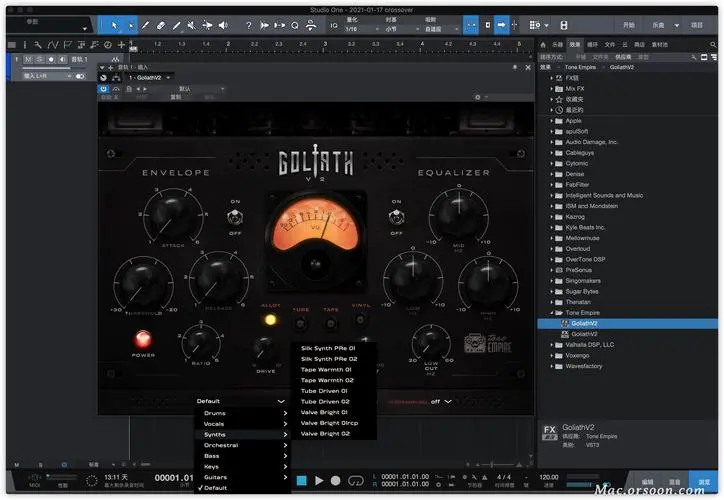This screenshot has height=500, width=724.
Task: Select the Split tool
Action: pyautogui.click(x=145, y=25)
